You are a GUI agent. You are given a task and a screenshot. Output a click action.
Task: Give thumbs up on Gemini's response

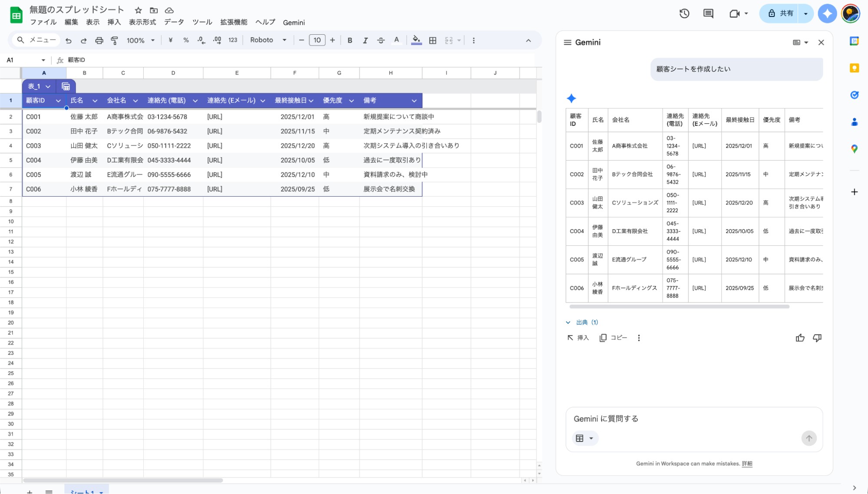pos(800,338)
